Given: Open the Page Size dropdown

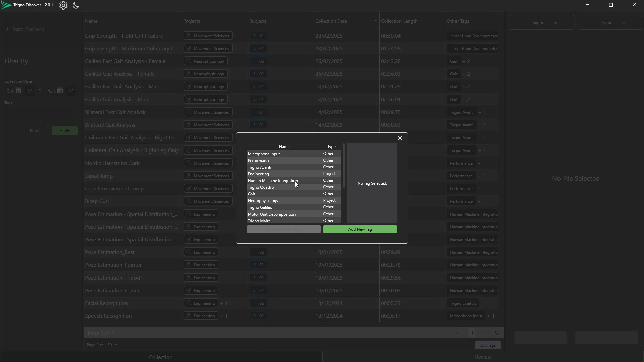Looking at the screenshot, I should 112,345.
